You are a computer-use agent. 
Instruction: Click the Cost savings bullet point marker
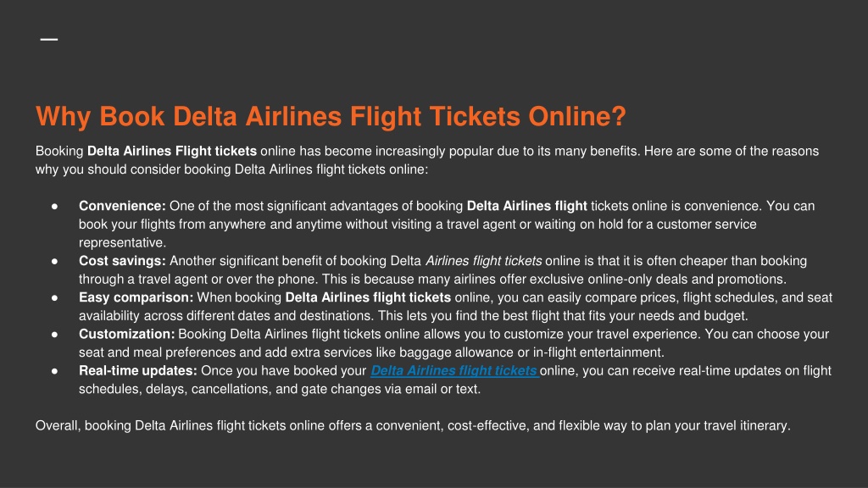[55, 261]
